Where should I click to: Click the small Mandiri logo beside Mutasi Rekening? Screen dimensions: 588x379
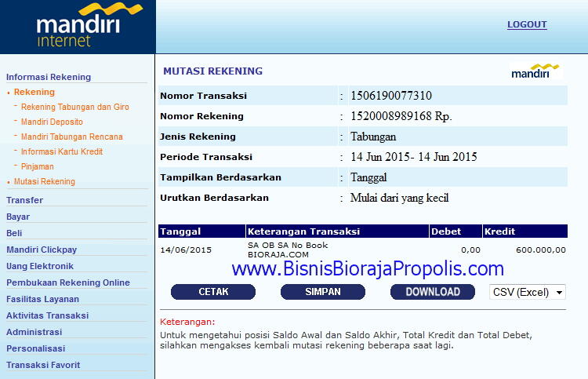point(535,71)
